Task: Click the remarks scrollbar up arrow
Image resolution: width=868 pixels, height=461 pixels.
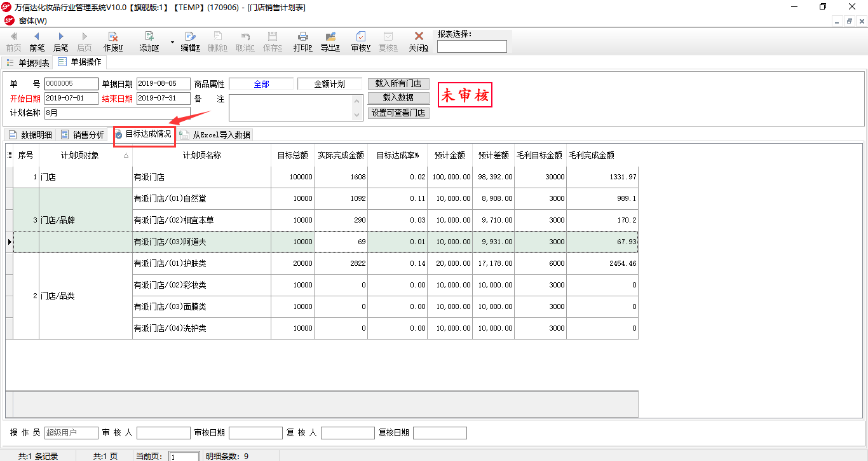Action: (358, 100)
